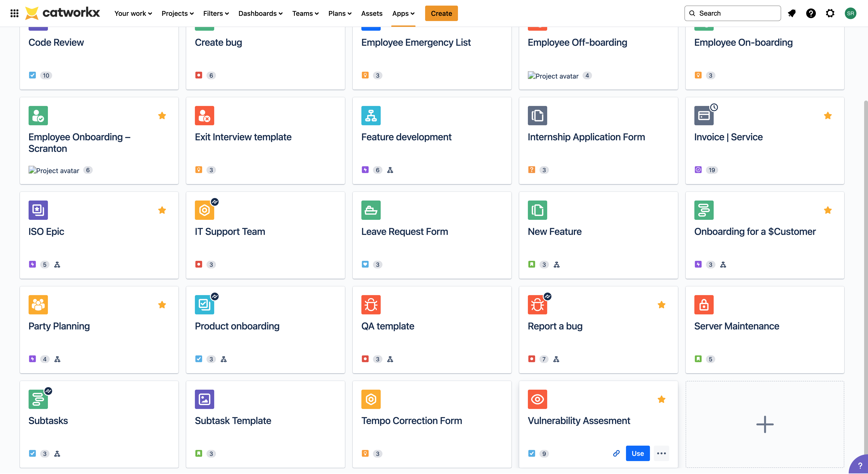Screen dimensions: 868x474
Task: Unstar Employee Onboarding – Scranton template
Action: pos(162,115)
